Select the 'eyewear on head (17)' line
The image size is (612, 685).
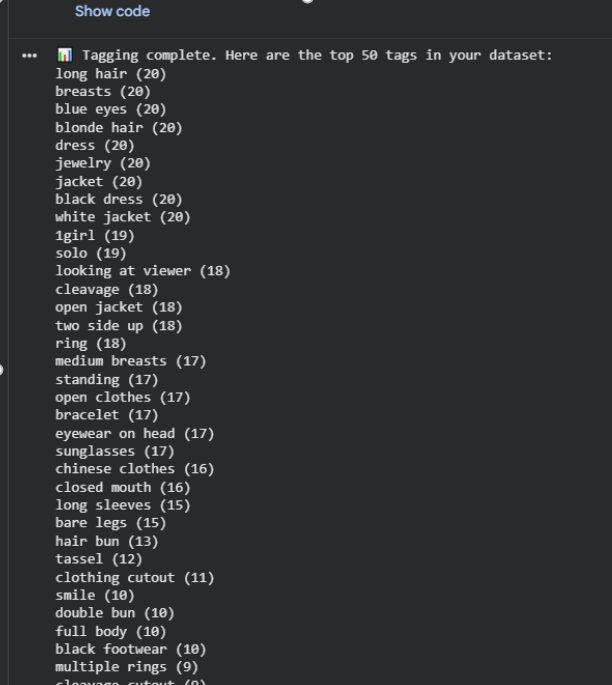pyautogui.click(x=134, y=433)
